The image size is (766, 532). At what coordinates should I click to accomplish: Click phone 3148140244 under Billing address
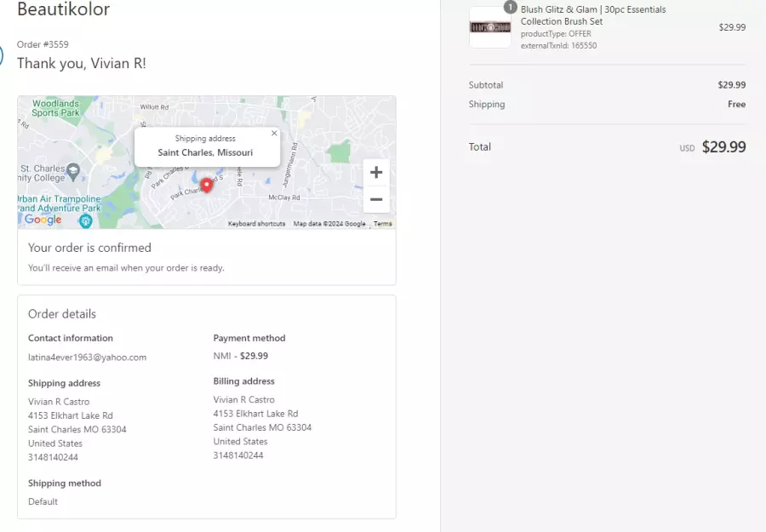(x=238, y=455)
